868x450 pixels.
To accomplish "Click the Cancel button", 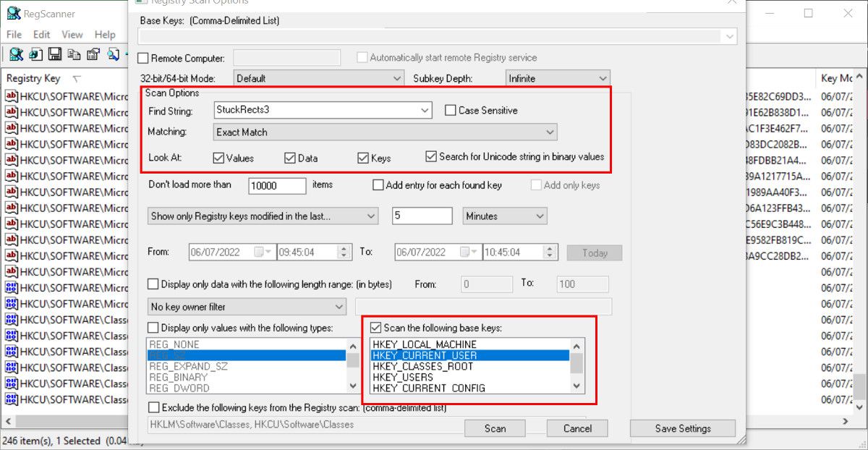I will pos(577,428).
